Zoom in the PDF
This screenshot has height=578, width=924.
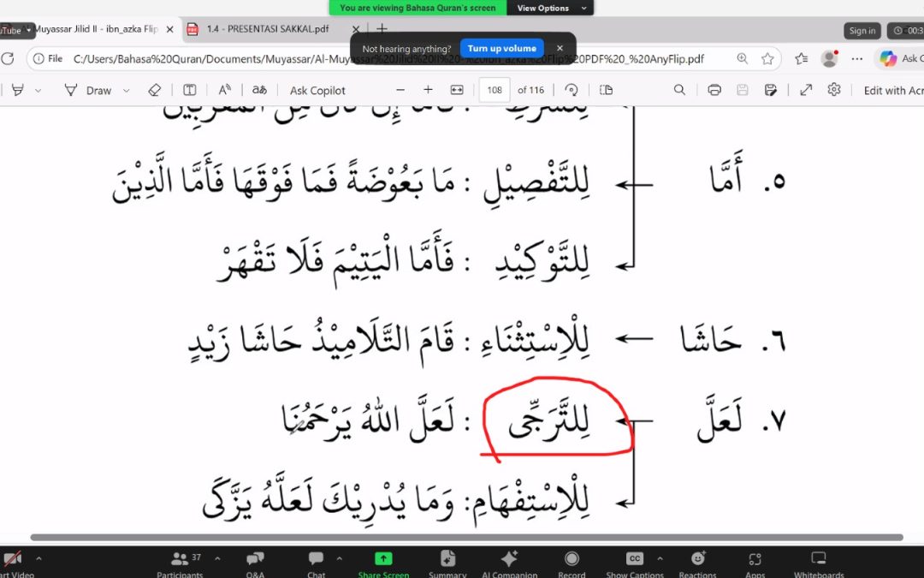point(429,90)
